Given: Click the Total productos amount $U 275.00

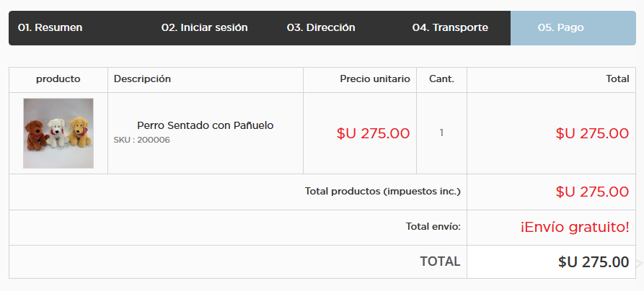Looking at the screenshot, I should coord(592,192).
